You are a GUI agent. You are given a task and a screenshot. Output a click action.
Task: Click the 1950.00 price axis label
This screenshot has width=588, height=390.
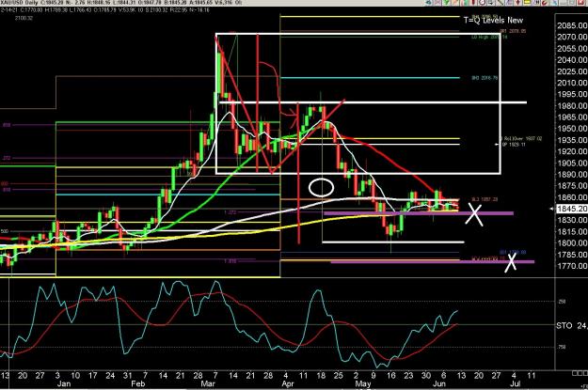click(x=572, y=129)
